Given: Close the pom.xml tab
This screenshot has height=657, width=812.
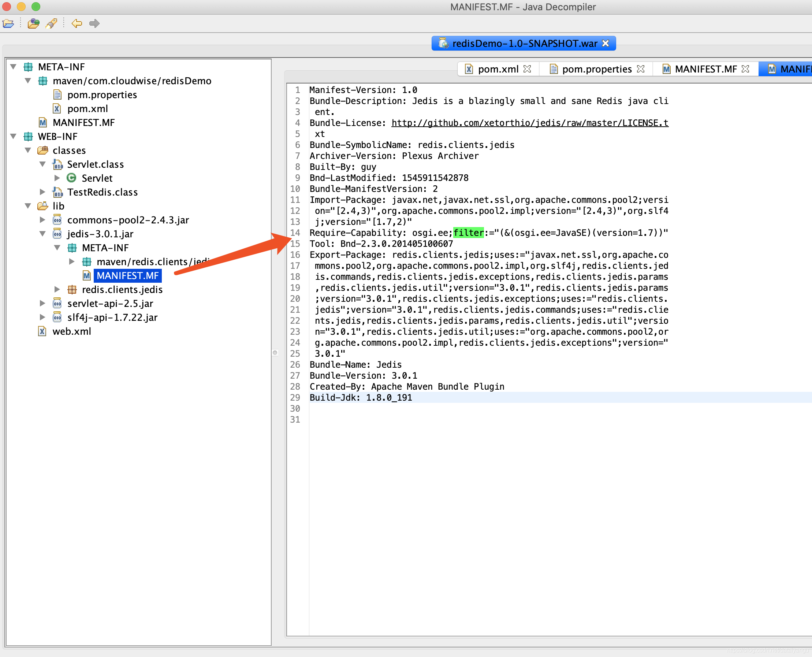Looking at the screenshot, I should coord(527,69).
